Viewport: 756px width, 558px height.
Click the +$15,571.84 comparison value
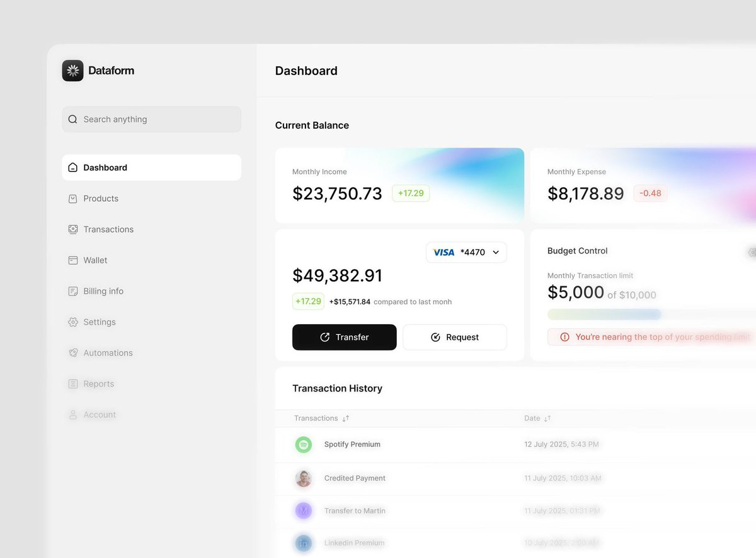pyautogui.click(x=350, y=302)
